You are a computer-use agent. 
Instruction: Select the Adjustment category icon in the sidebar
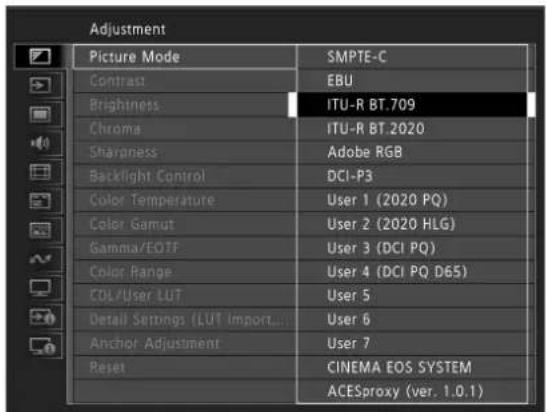tap(40, 56)
